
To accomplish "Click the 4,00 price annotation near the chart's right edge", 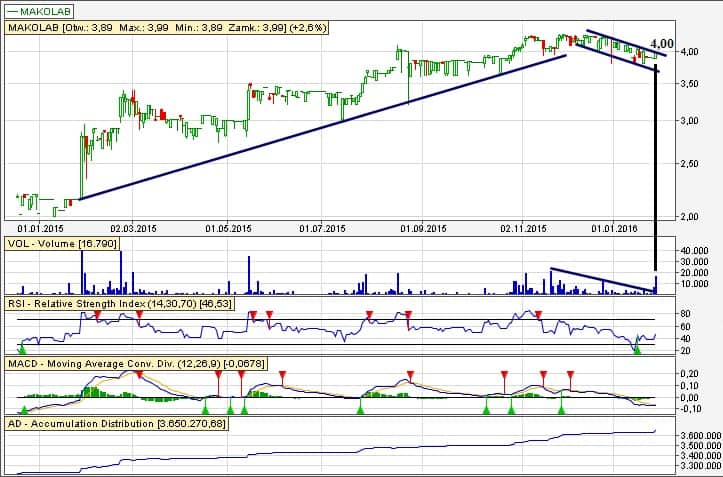I will point(661,45).
